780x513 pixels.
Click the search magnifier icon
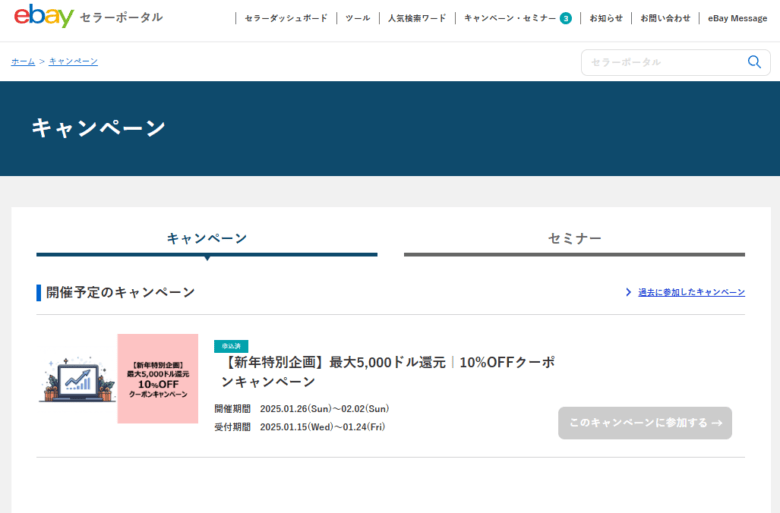754,62
